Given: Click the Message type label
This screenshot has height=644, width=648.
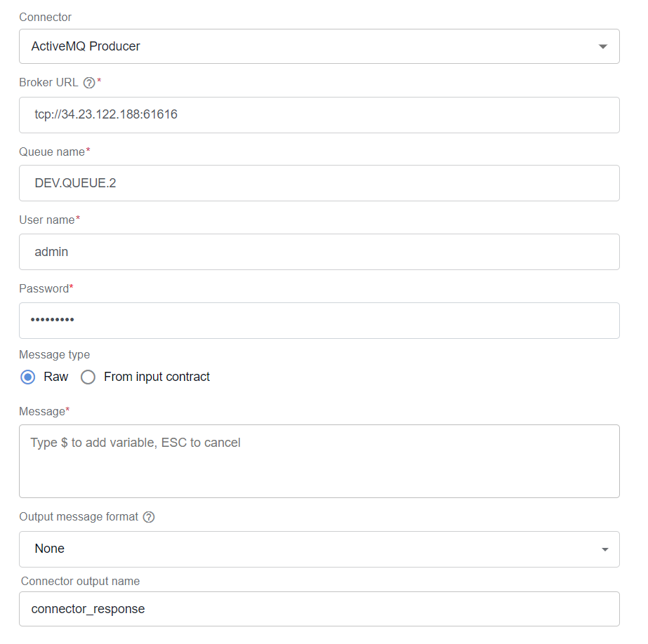Looking at the screenshot, I should point(55,354).
